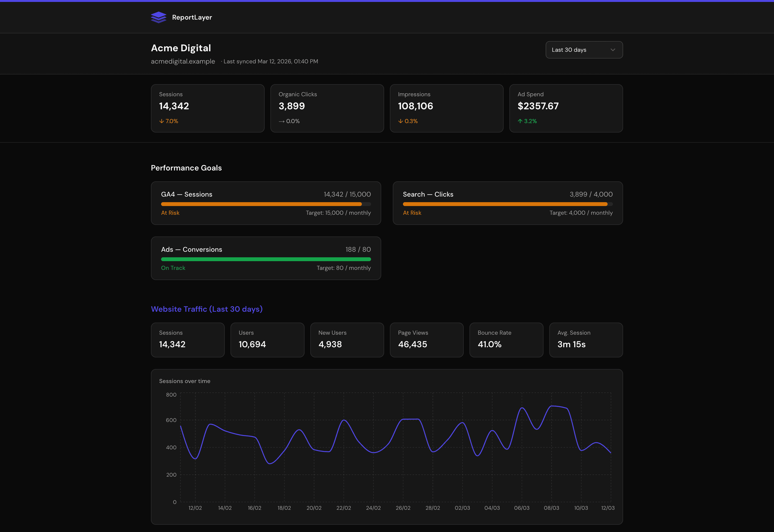Select the New Users 4,938 stat card
774x532 pixels.
coord(347,340)
